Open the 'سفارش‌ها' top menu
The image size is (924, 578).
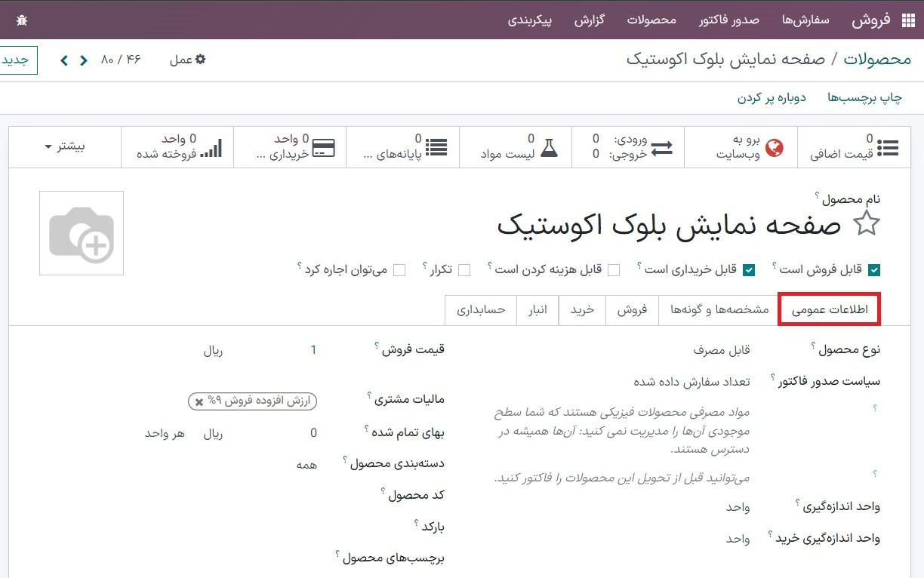805,20
